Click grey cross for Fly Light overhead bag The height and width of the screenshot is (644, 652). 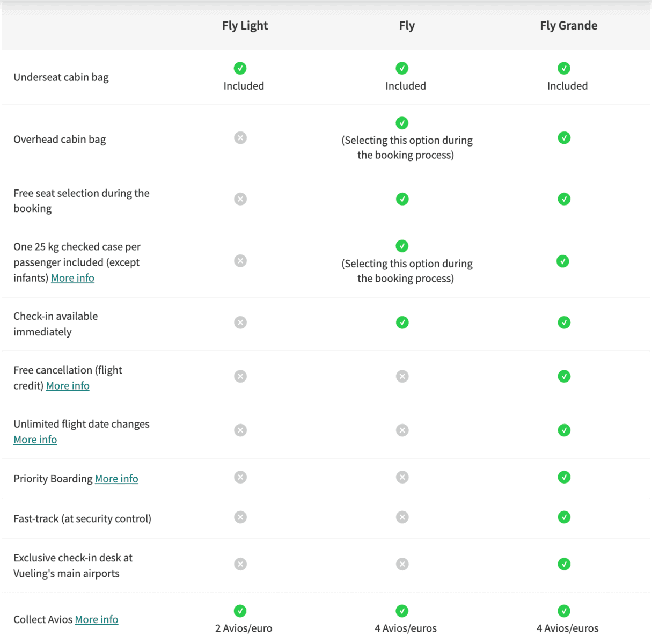coord(240,138)
